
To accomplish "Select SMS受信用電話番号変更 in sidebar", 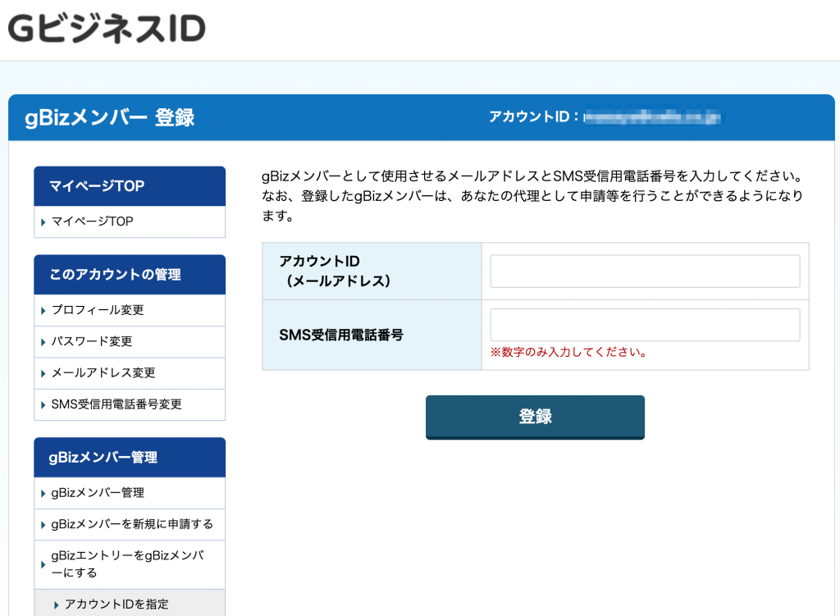I will click(x=130, y=404).
